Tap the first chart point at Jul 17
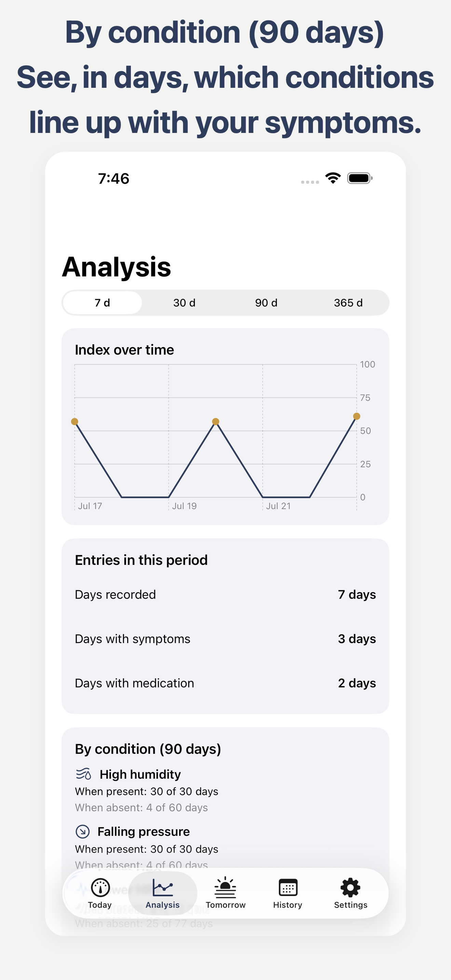The width and height of the screenshot is (451, 980). click(75, 422)
